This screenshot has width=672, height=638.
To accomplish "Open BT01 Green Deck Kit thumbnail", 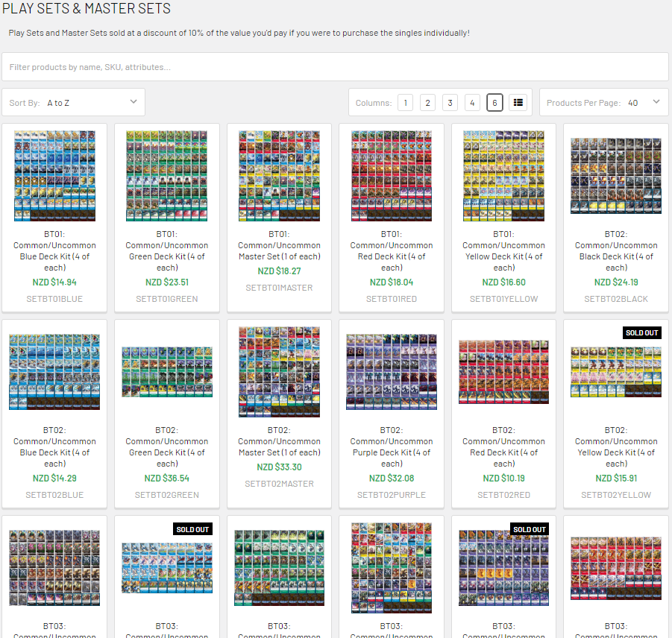I will 167,176.
